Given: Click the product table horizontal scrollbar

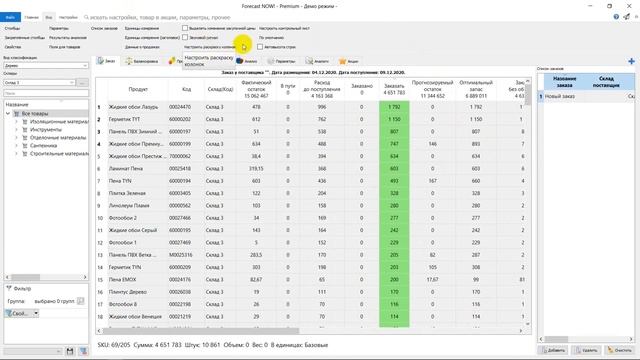Looking at the screenshot, I should pos(201,331).
